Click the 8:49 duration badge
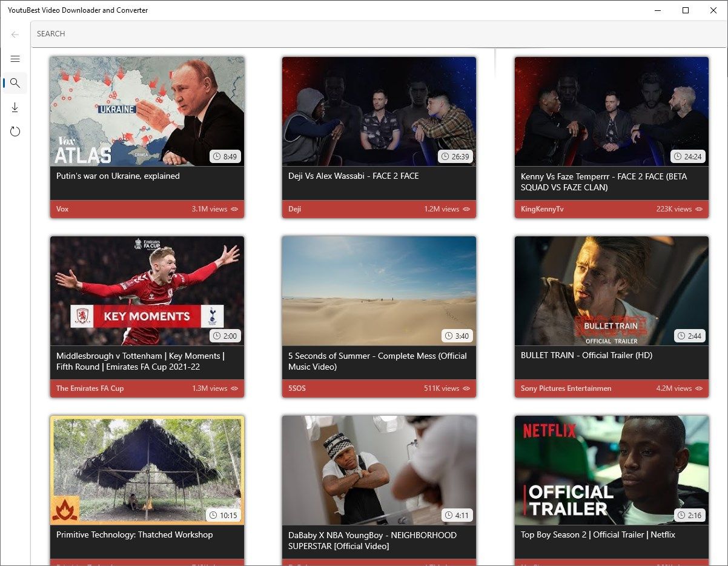The width and height of the screenshot is (728, 566). pyautogui.click(x=225, y=157)
